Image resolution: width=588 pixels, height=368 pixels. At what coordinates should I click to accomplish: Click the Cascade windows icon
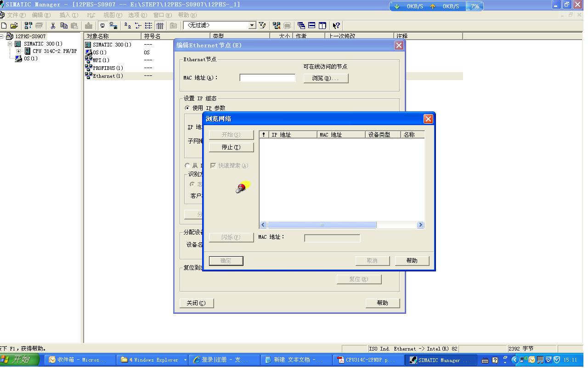pos(301,26)
